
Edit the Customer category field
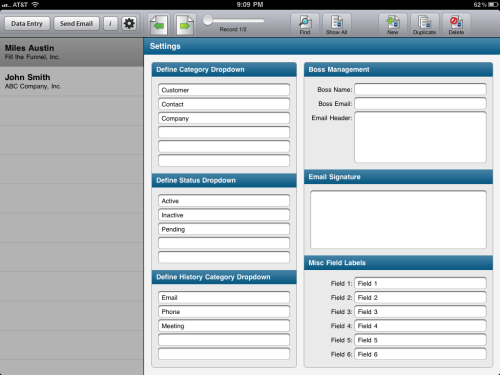tap(224, 90)
